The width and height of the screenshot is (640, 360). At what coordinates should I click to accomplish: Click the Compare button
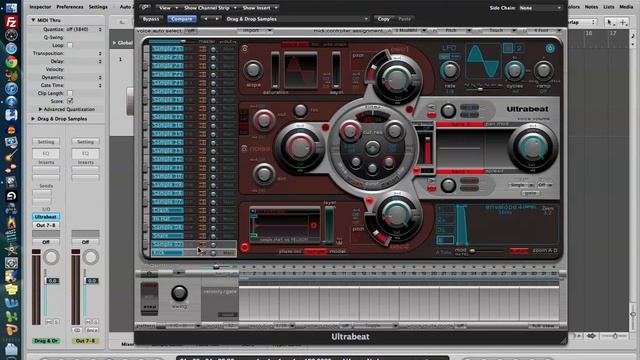coord(182,19)
